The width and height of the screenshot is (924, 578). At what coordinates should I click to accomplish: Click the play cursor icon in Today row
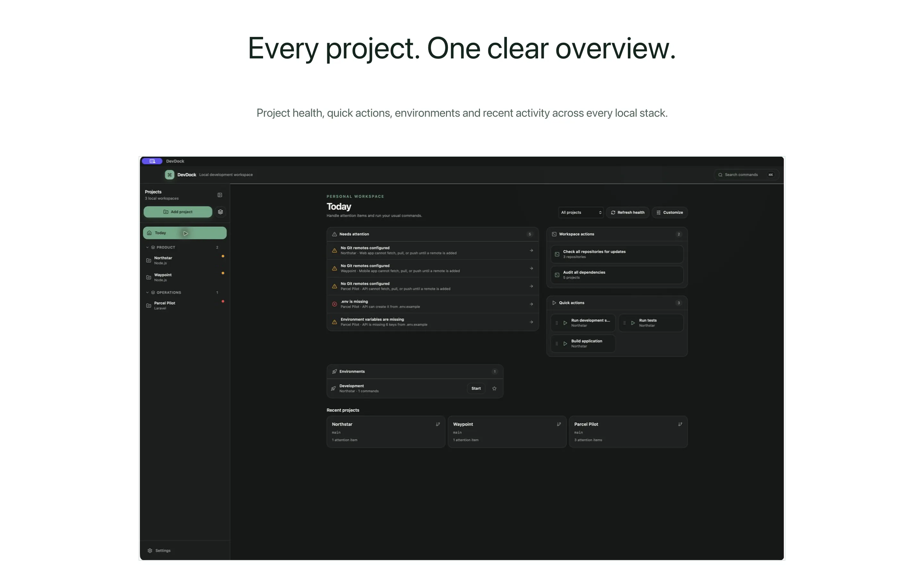(x=185, y=233)
